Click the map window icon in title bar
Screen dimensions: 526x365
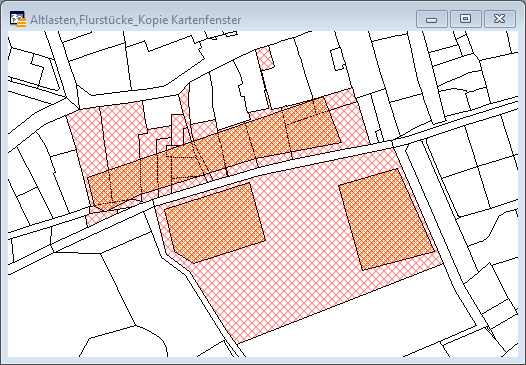point(17,19)
